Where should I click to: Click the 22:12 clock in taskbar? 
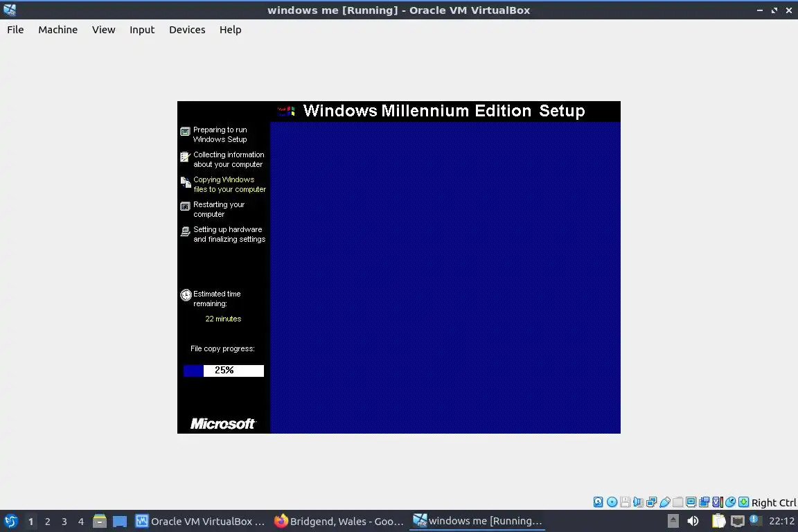pyautogui.click(x=781, y=521)
